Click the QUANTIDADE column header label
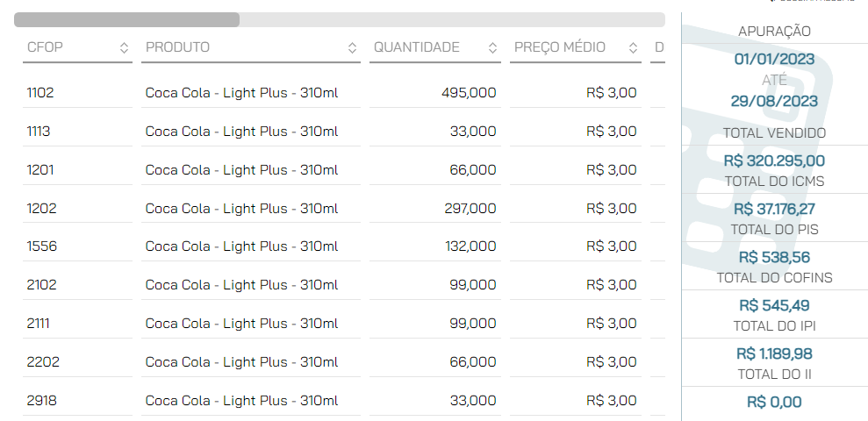The width and height of the screenshot is (868, 421). pyautogui.click(x=417, y=47)
